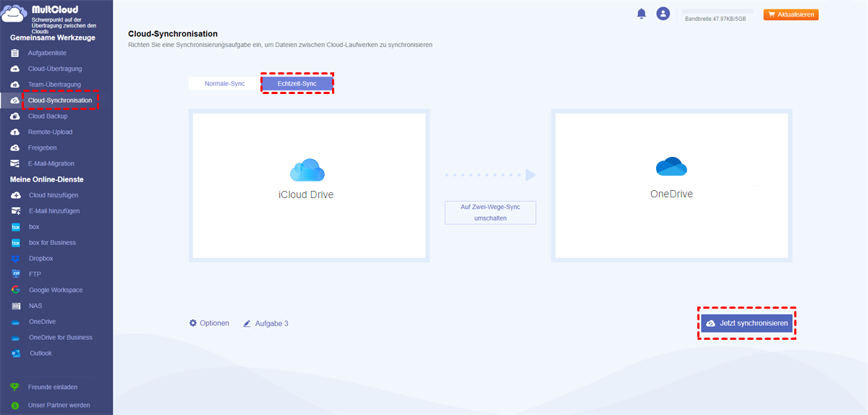Click the sync direction arrow
This screenshot has width=868, height=415.
(x=490, y=175)
